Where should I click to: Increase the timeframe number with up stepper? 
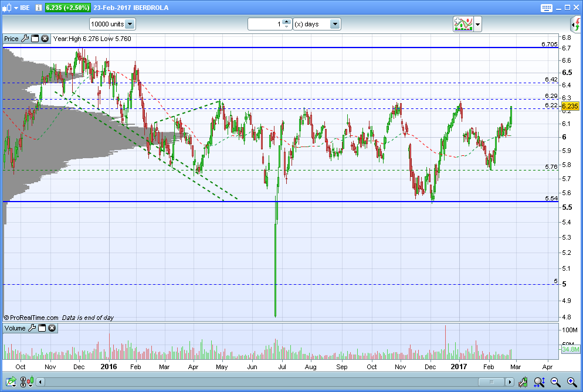pos(286,22)
